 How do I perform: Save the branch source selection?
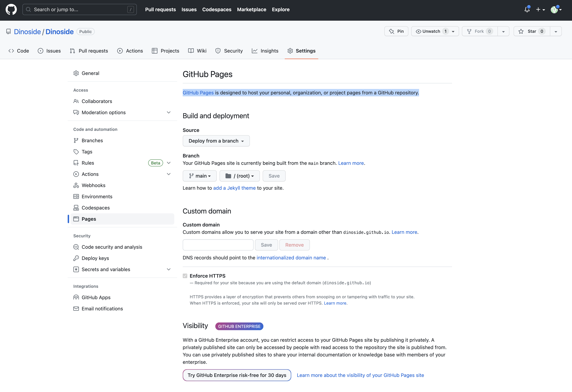[274, 176]
